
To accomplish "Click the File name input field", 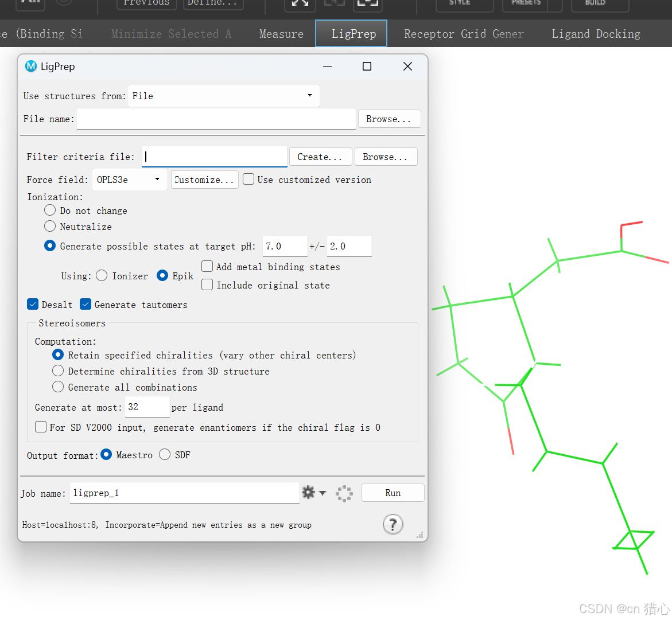I will tap(216, 119).
